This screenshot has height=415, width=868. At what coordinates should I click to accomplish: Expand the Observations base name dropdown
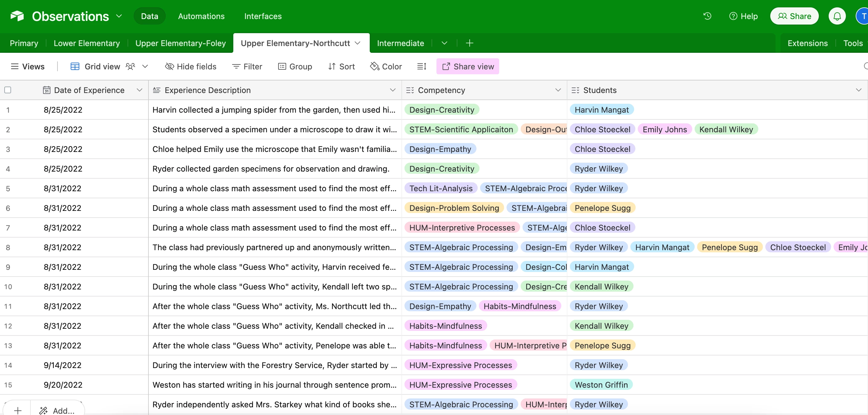[119, 16]
